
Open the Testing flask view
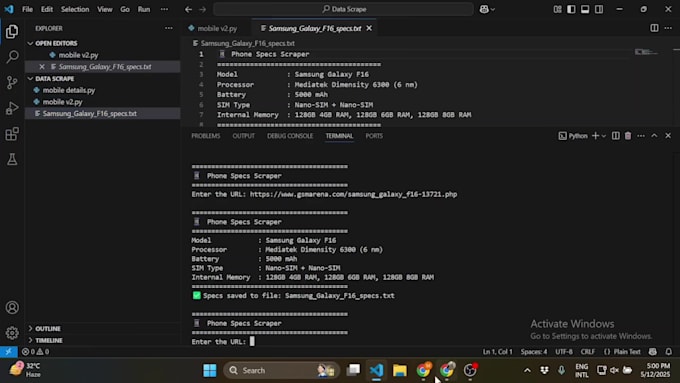point(12,159)
